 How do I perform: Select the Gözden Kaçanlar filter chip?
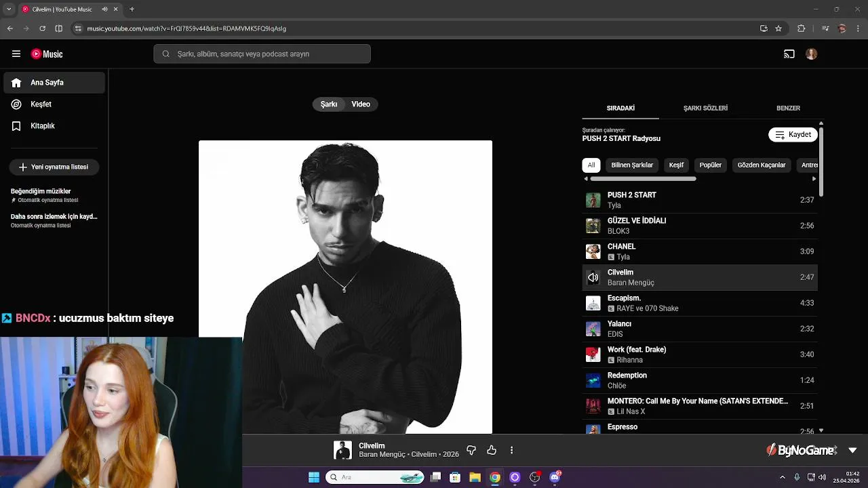coord(762,165)
